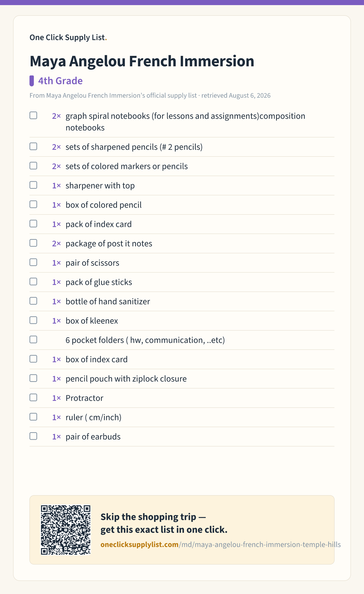Tick the pencil pouch with ziplock closure
Image resolution: width=364 pixels, height=594 pixels.
(33, 378)
